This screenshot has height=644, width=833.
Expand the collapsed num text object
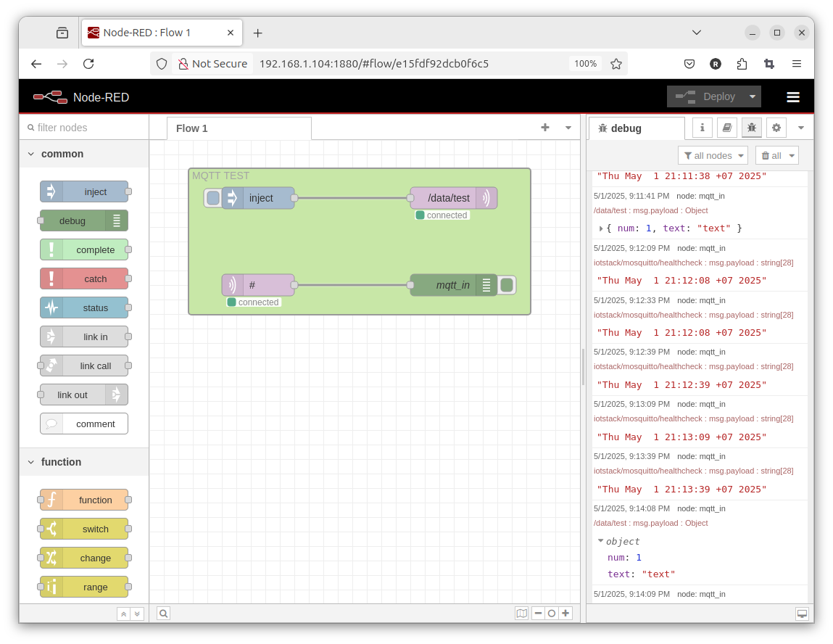(601, 228)
